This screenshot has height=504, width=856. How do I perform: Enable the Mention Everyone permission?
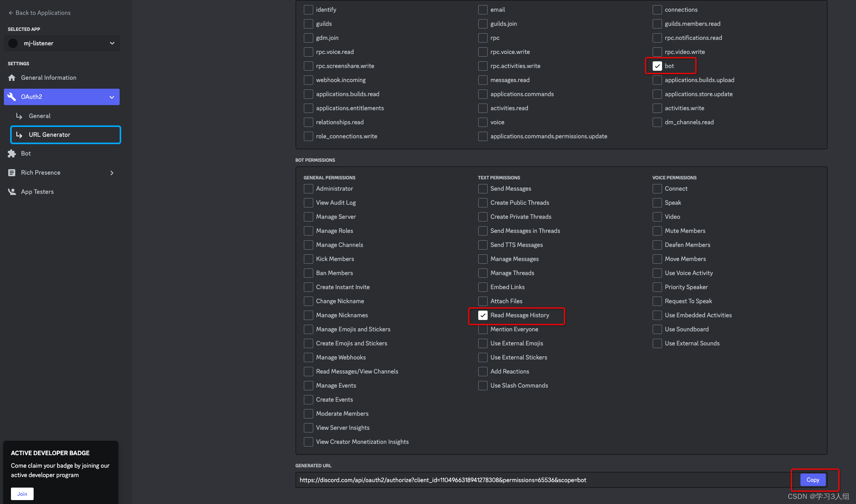click(483, 329)
